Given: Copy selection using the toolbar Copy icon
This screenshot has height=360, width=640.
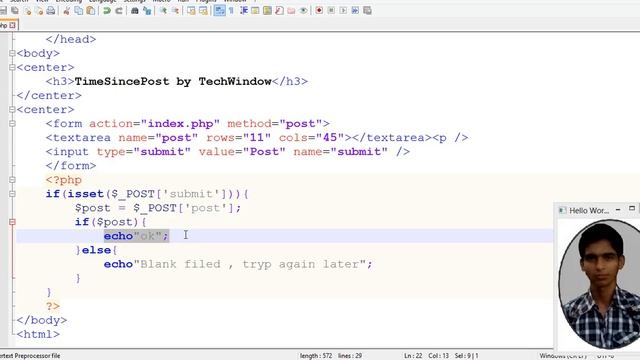Looking at the screenshot, I should click(78, 11).
